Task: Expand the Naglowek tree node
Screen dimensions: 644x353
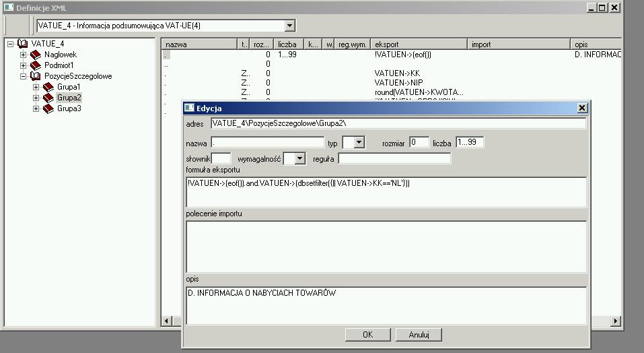Action: point(24,55)
